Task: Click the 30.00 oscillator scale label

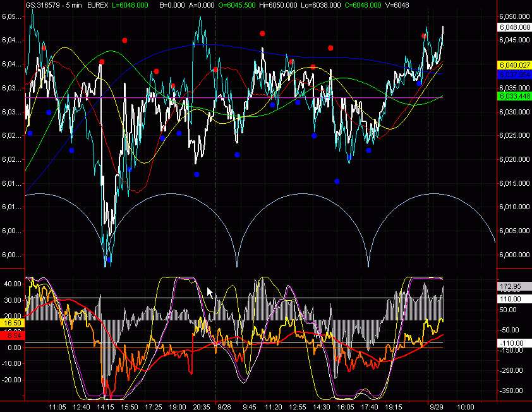Action: pyautogui.click(x=13, y=300)
